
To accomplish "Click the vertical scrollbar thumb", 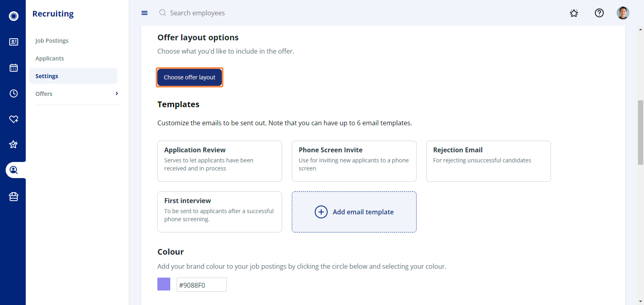I will click(x=640, y=133).
